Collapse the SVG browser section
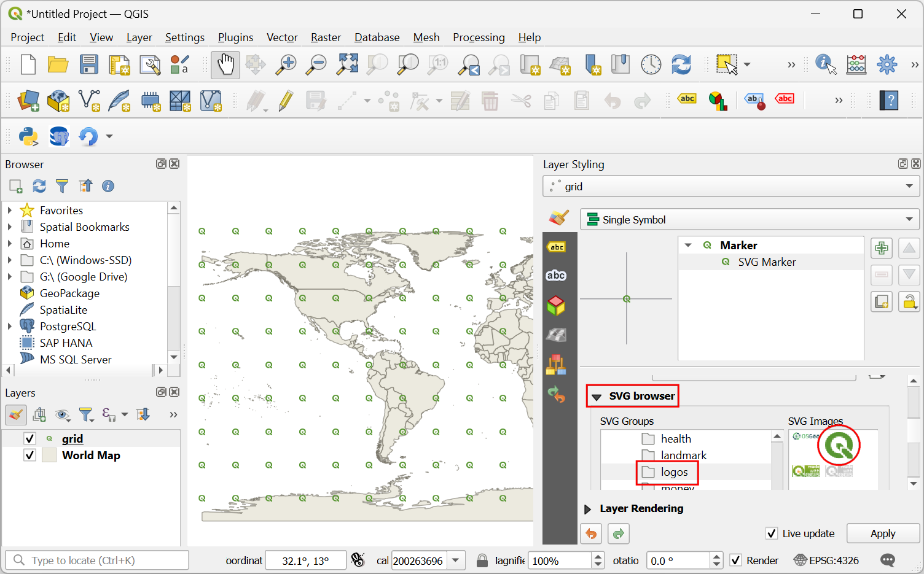The width and height of the screenshot is (924, 574). [x=597, y=397]
